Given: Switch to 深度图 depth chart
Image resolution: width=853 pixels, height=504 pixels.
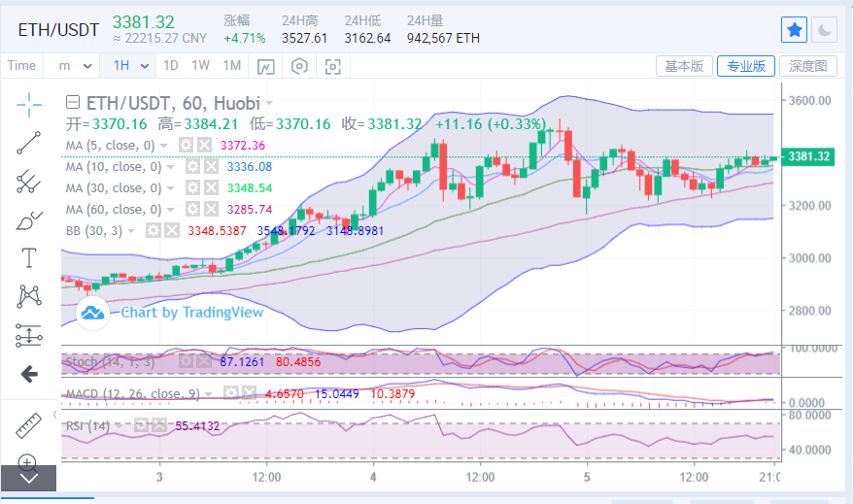Looking at the screenshot, I should tap(808, 66).
